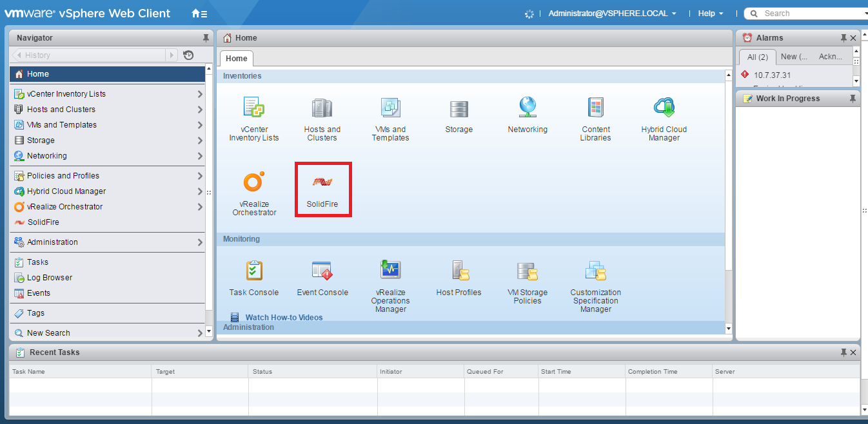Click the Alarms panel scroll down arrow
The height and width of the screenshot is (424, 868).
(x=856, y=81)
